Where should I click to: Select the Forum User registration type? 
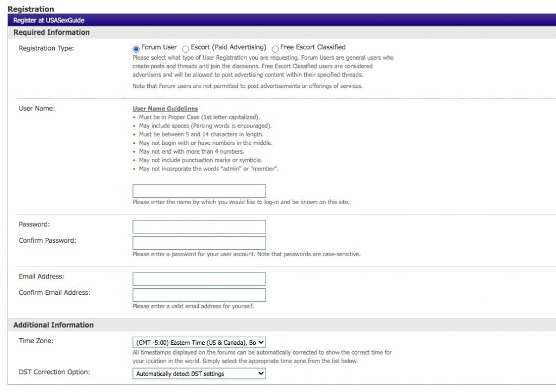136,48
